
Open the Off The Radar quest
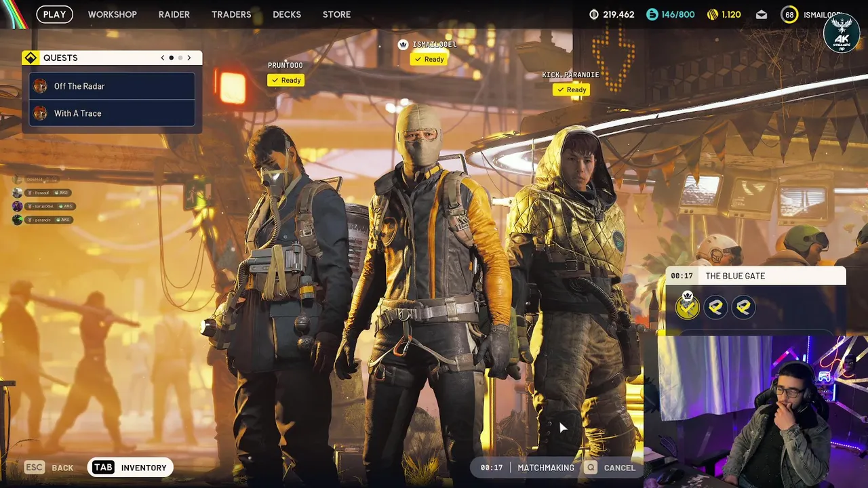point(112,86)
